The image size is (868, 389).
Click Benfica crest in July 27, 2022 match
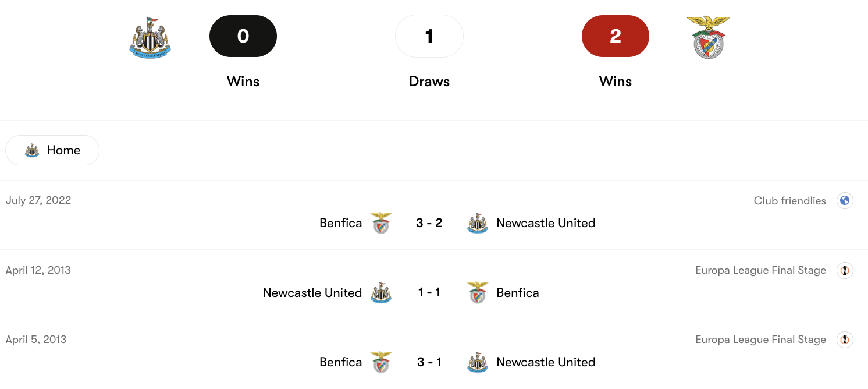point(381,223)
